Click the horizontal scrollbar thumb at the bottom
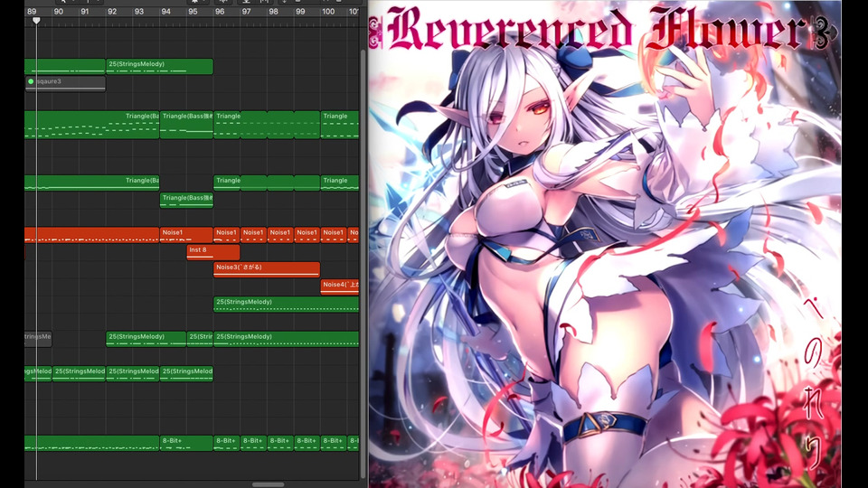Image resolution: width=868 pixels, height=488 pixels. click(x=268, y=484)
